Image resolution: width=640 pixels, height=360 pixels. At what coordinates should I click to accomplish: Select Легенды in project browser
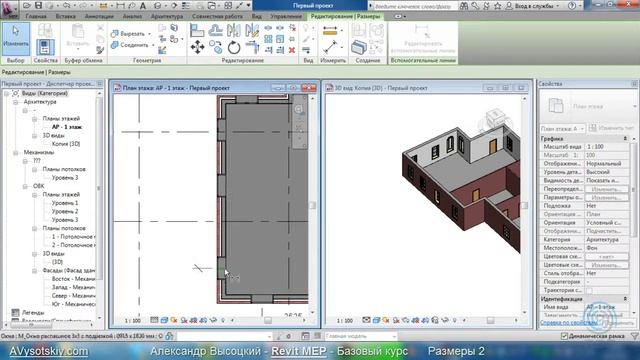pos(33,313)
